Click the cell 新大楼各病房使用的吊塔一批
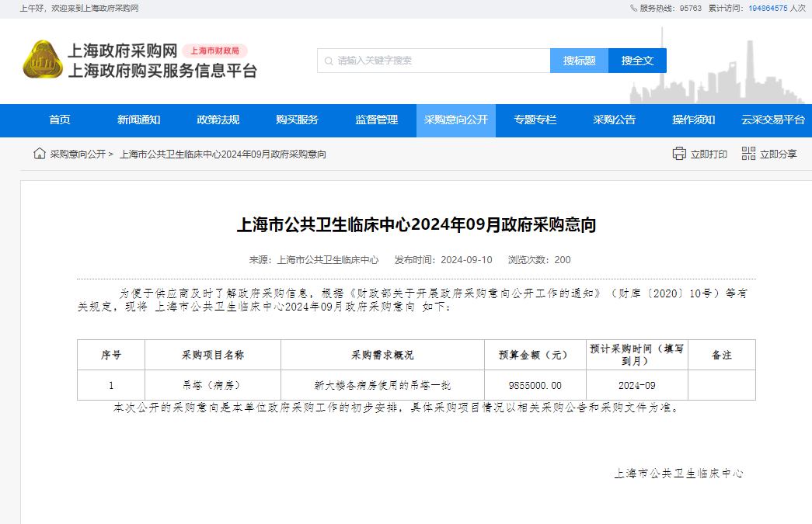This screenshot has width=812, height=524. (x=383, y=385)
